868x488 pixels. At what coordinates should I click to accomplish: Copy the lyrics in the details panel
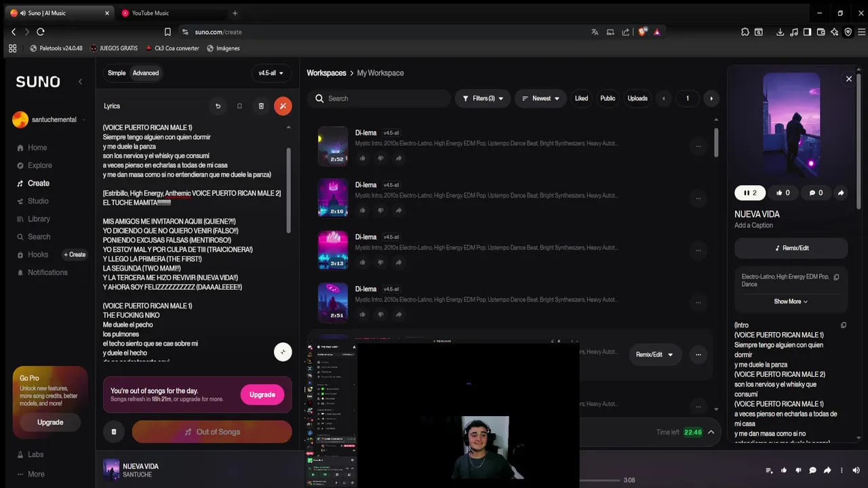click(x=844, y=325)
